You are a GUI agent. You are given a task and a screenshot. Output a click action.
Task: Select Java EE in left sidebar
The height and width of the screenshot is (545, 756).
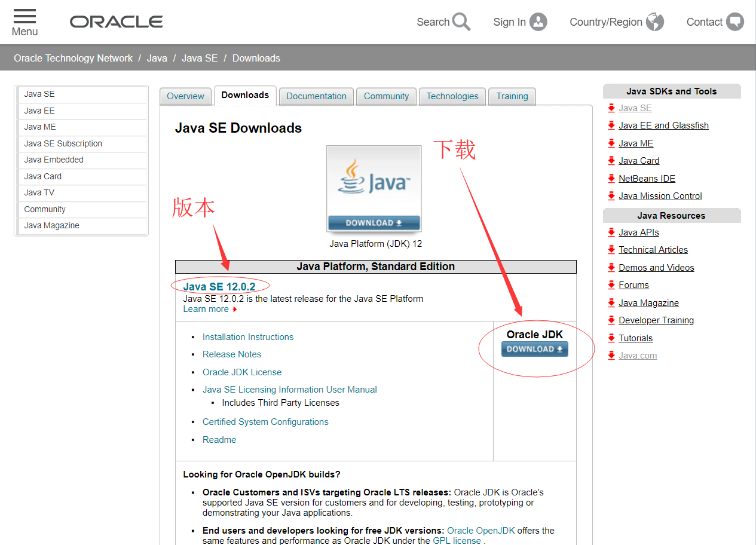(82, 111)
